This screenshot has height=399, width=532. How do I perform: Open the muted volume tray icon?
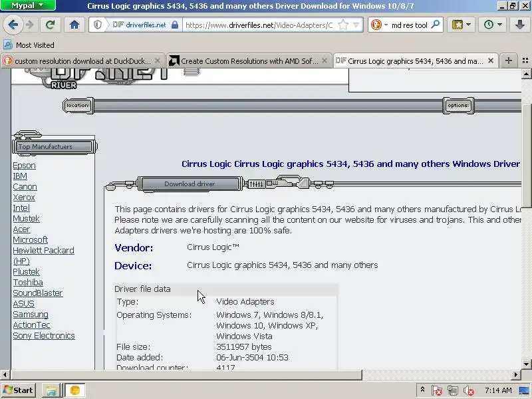coord(469,390)
